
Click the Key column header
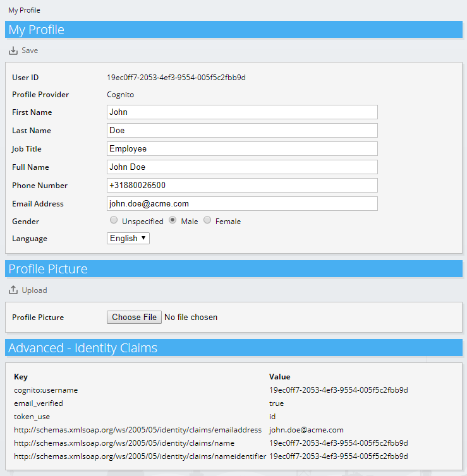pos(21,377)
